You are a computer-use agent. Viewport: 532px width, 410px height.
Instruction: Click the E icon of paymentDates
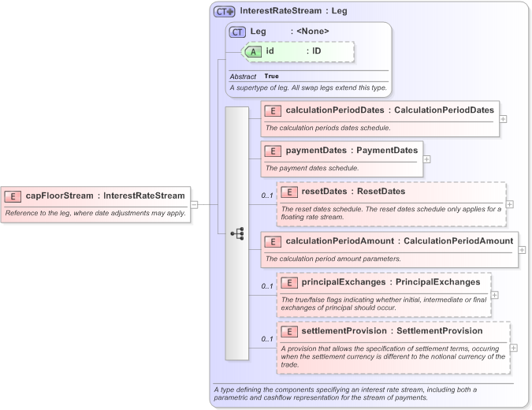click(x=273, y=151)
